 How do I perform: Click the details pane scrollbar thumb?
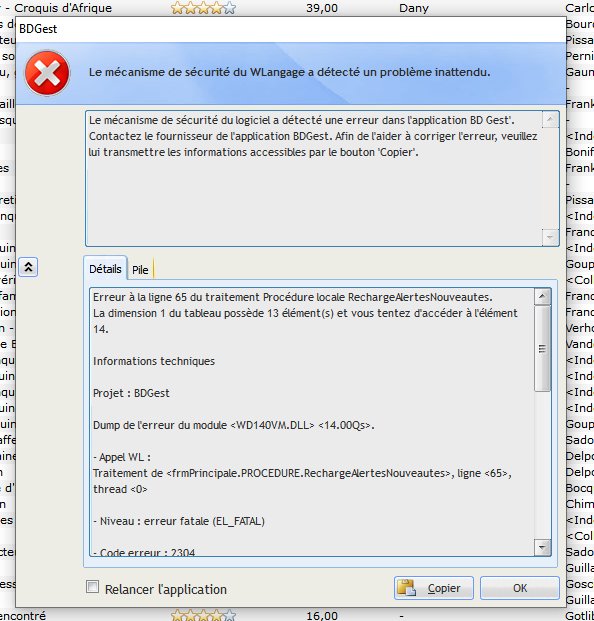pos(542,349)
